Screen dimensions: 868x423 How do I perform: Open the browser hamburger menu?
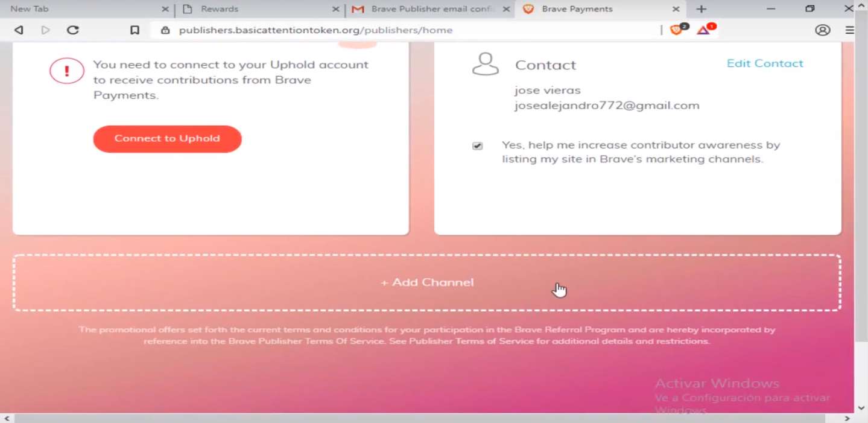pyautogui.click(x=850, y=30)
